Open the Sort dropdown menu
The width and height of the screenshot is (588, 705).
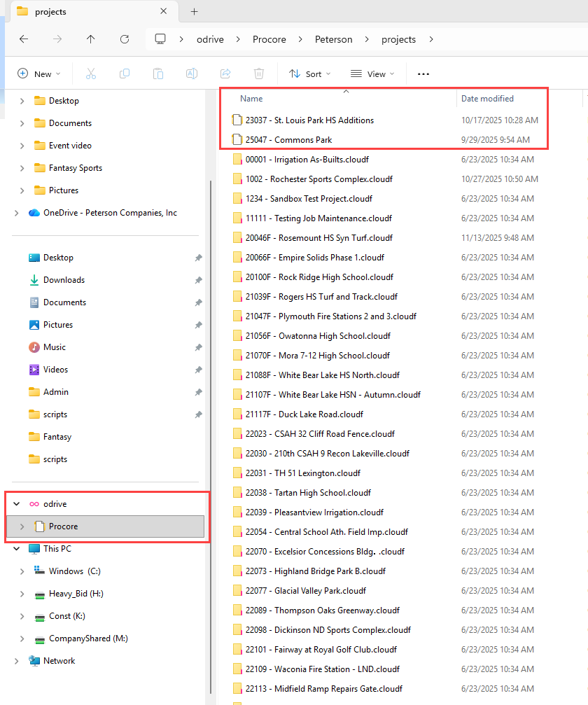[309, 74]
